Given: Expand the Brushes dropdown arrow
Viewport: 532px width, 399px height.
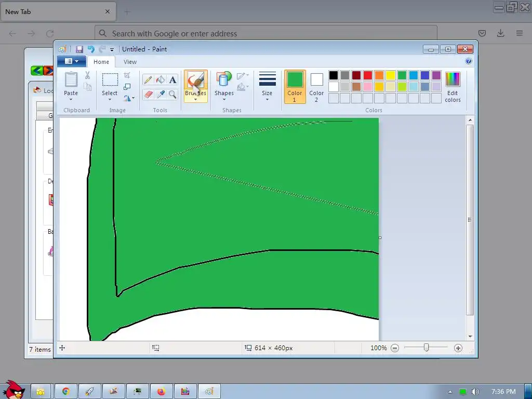Looking at the screenshot, I should click(x=196, y=99).
